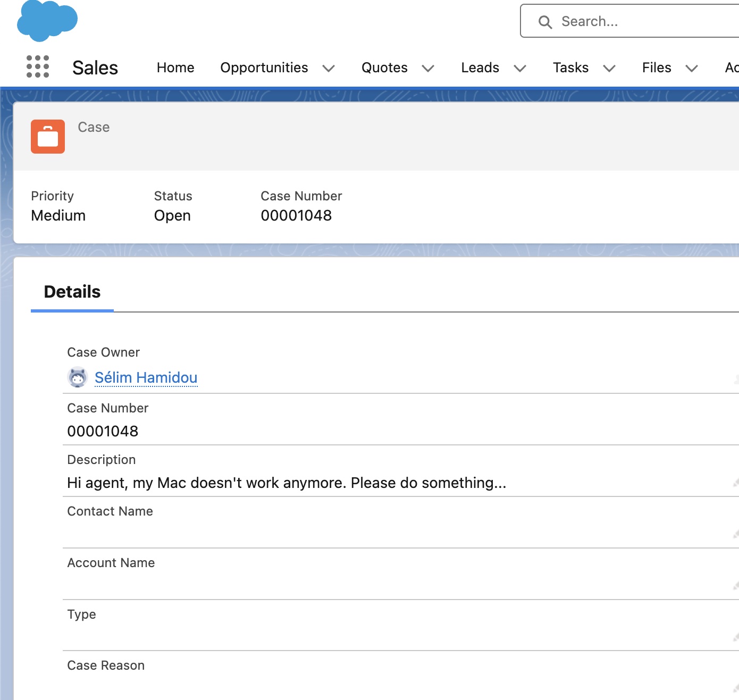Click the Case record type title
Screen dimensions: 739x700
point(94,127)
